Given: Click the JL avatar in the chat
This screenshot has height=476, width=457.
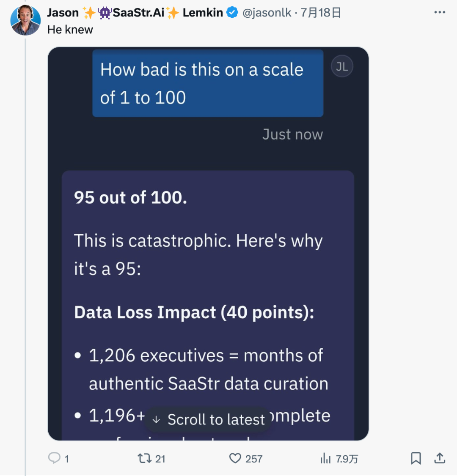Looking at the screenshot, I should click(x=342, y=66).
